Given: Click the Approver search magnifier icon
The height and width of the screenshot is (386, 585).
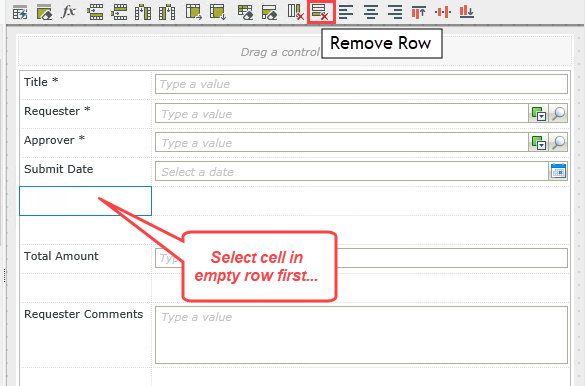Looking at the screenshot, I should pos(558,142).
